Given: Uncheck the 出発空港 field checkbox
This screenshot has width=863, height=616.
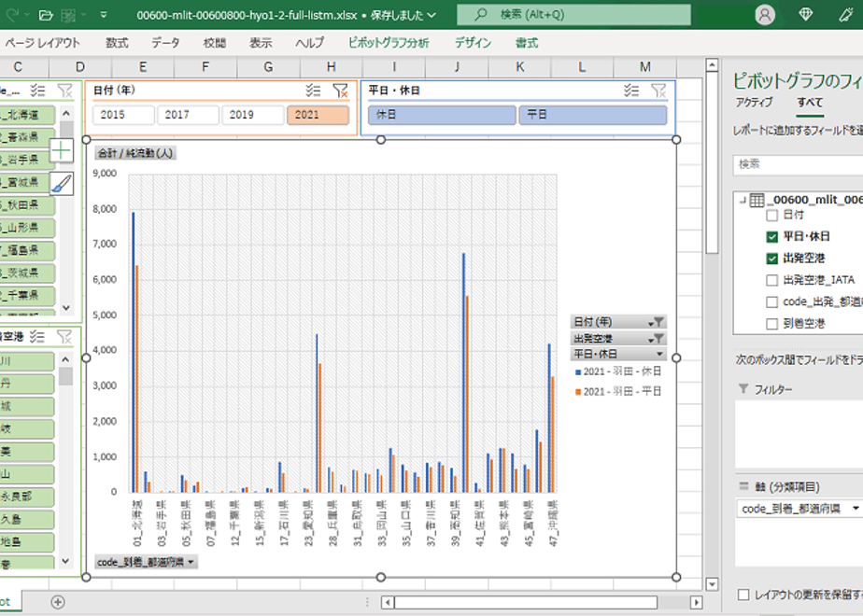Looking at the screenshot, I should point(772,259).
